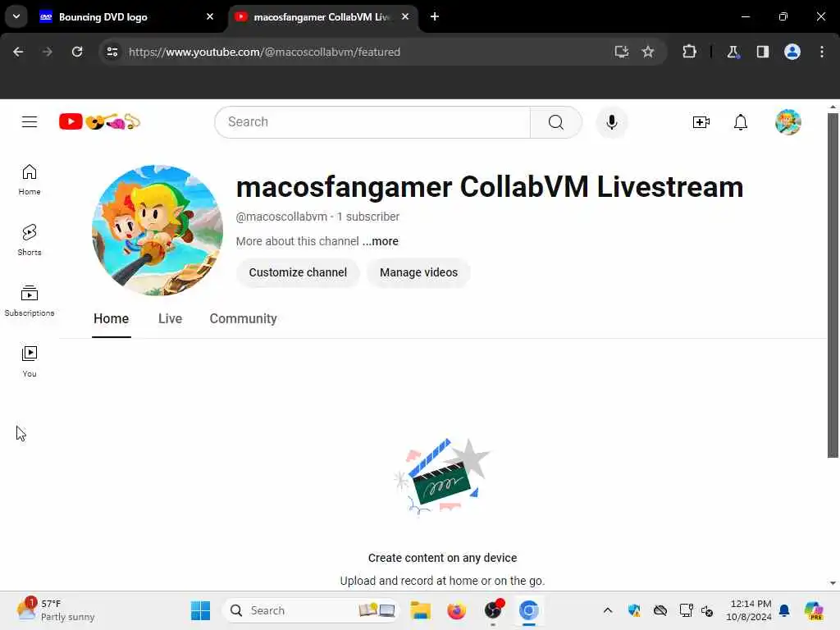The width and height of the screenshot is (840, 630).
Task: Click Manage videos button
Action: [418, 272]
